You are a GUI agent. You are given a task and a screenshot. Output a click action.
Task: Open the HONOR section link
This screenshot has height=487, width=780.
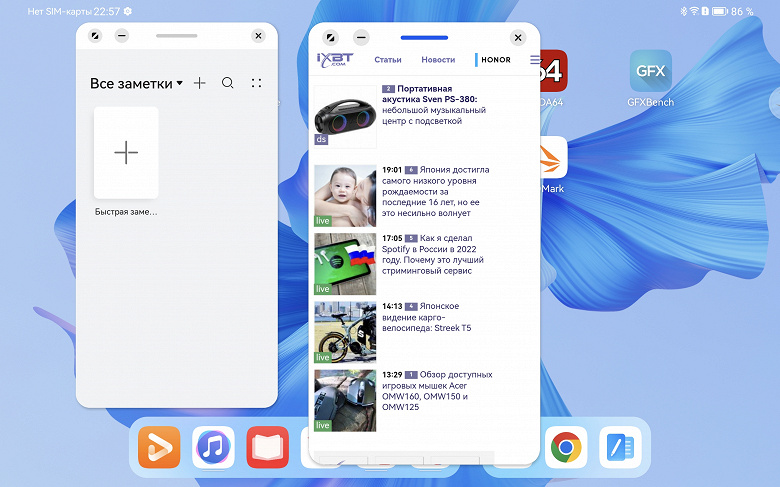(x=495, y=60)
